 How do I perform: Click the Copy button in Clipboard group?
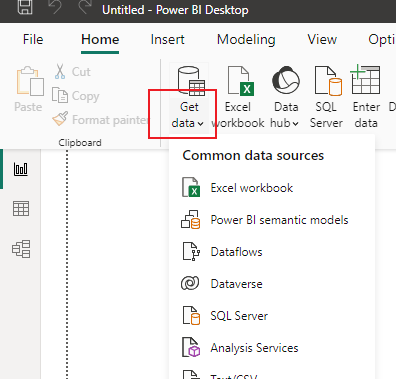point(76,96)
